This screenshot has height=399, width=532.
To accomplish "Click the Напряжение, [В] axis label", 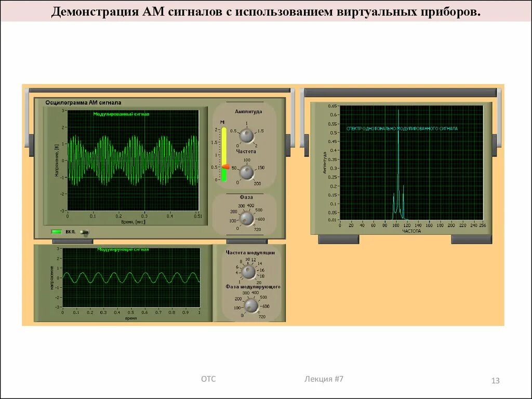I will click(x=57, y=161).
